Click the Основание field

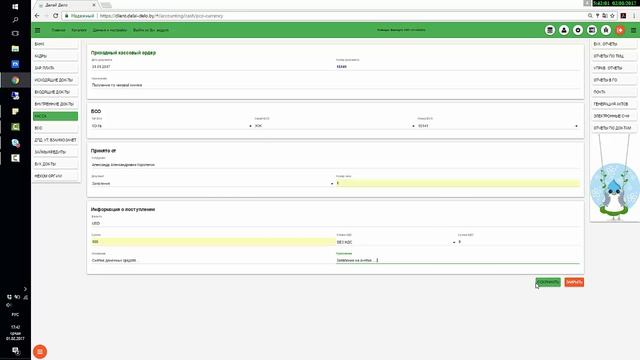coord(212,260)
